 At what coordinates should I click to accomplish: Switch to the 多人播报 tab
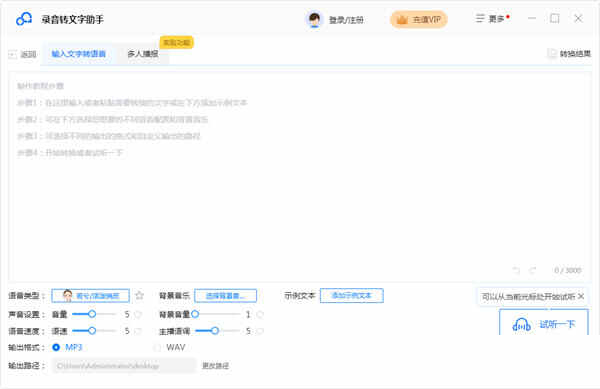[x=143, y=54]
